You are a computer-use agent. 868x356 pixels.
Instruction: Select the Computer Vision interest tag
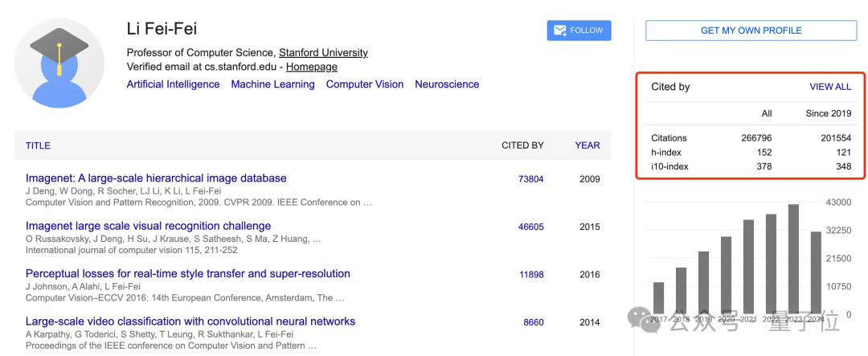coord(365,84)
